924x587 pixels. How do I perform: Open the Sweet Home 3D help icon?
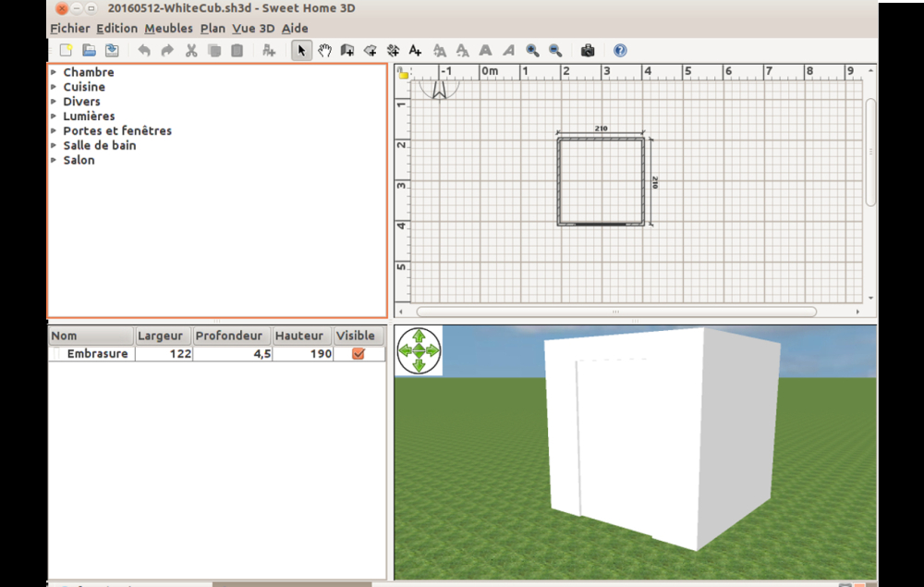click(x=620, y=51)
